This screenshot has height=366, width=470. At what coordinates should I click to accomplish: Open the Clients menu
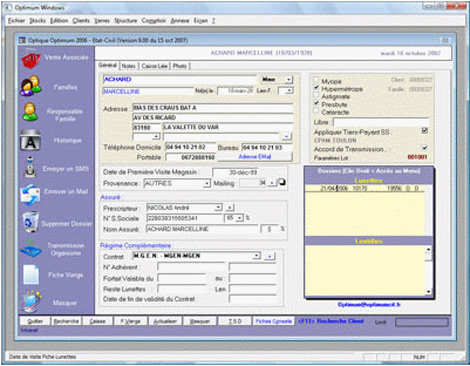pos(81,21)
